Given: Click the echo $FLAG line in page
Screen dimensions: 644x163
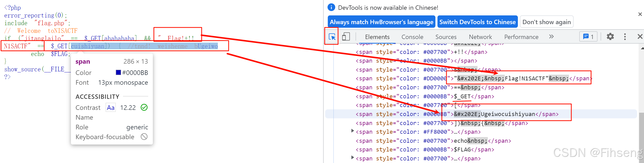Looking at the screenshot, I should [x=50, y=54].
